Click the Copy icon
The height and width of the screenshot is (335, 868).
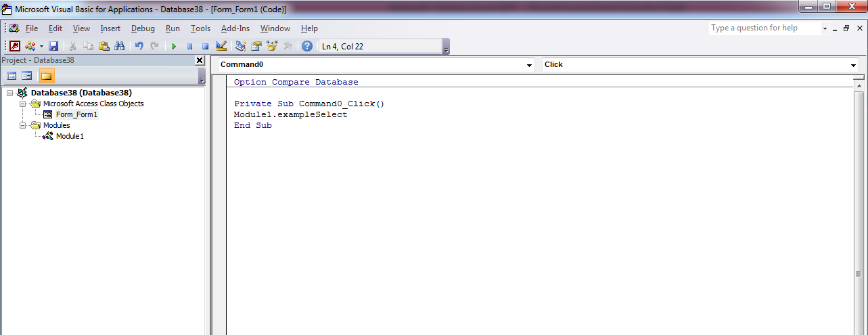click(89, 46)
